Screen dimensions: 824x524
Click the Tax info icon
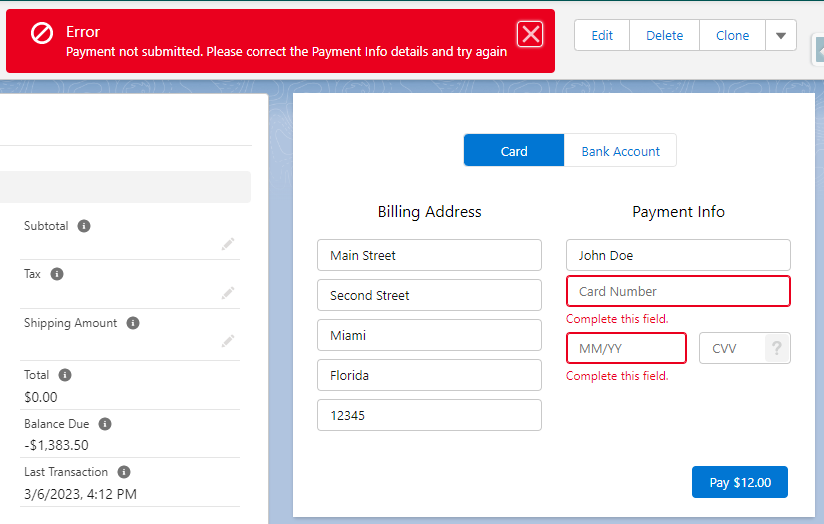57,274
